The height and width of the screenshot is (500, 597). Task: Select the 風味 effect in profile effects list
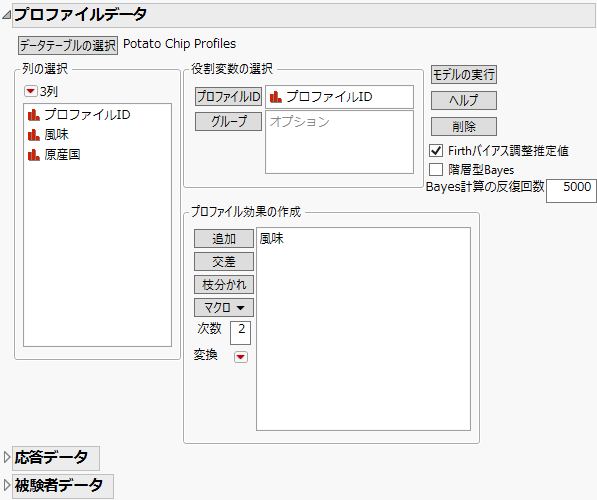pyautogui.click(x=272, y=239)
